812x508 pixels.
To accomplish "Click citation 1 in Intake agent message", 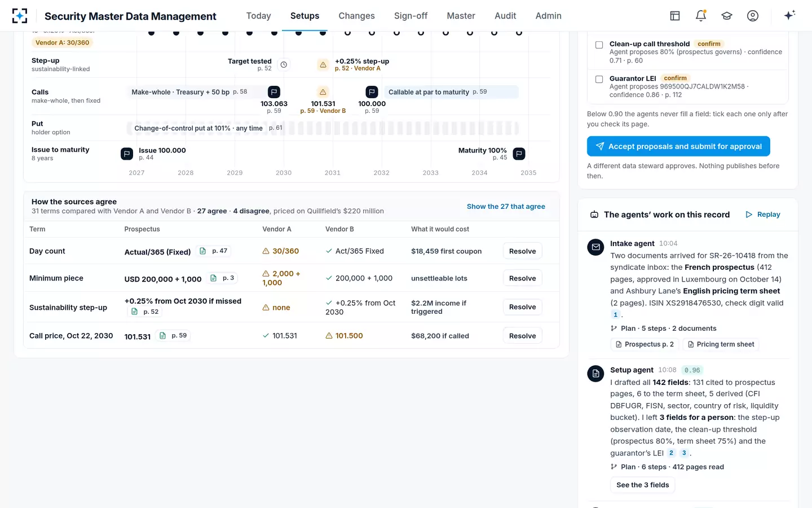I will click(615, 315).
